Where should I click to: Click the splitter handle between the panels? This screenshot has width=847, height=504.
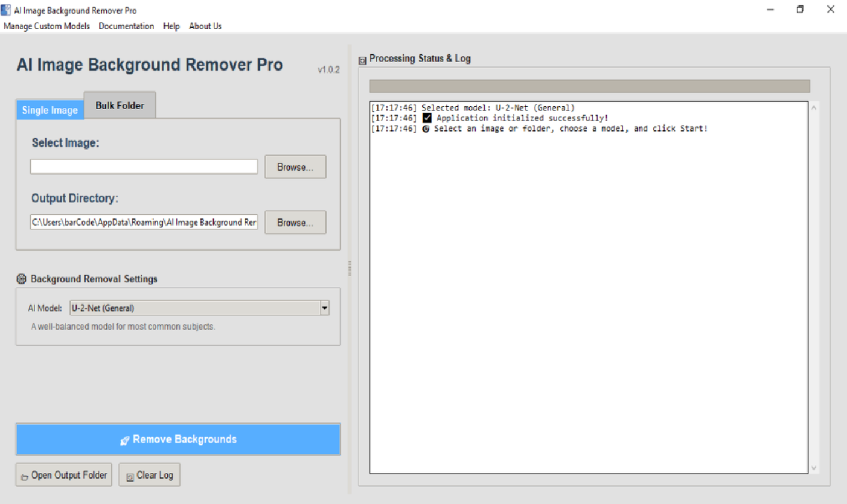(x=349, y=268)
